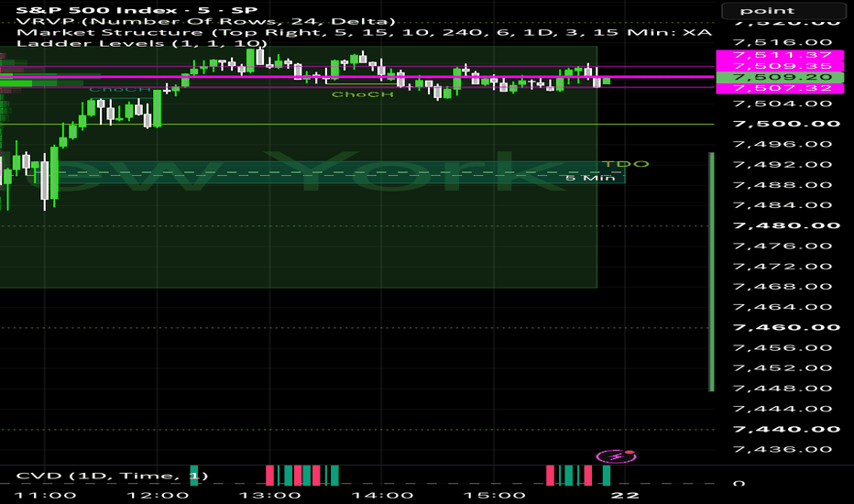This screenshot has width=854, height=504.
Task: Click the 14:00 time axis label
Action: [382, 495]
